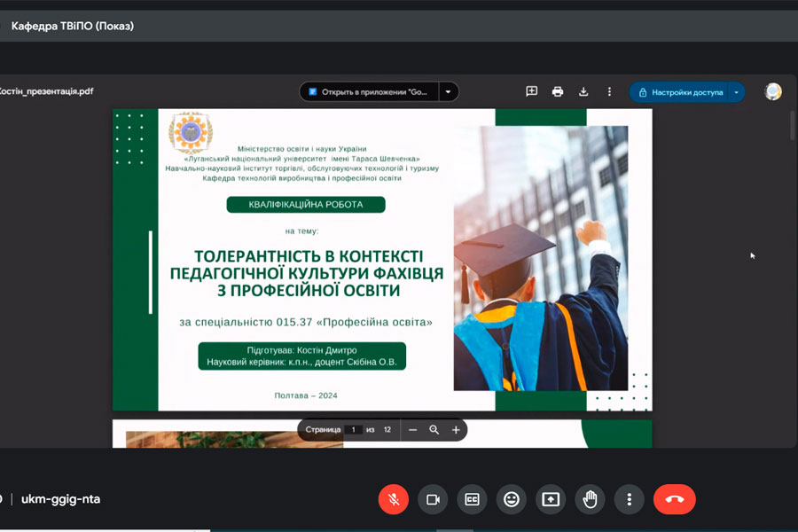Enable closed captions (CC)
Viewport: 798px width, 532px height.
[x=473, y=499]
